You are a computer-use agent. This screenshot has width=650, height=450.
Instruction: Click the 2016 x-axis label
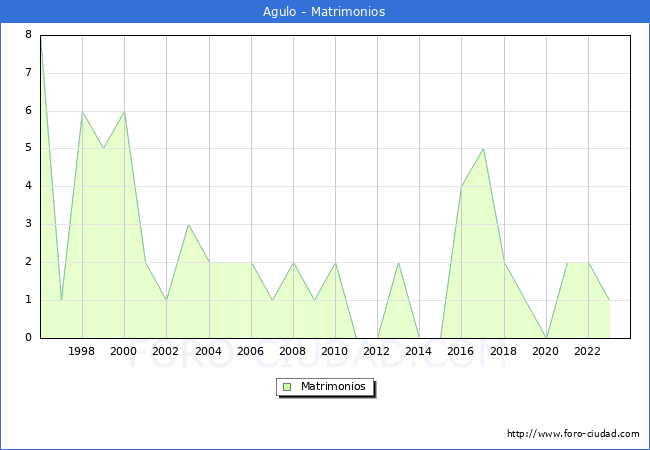point(462,351)
